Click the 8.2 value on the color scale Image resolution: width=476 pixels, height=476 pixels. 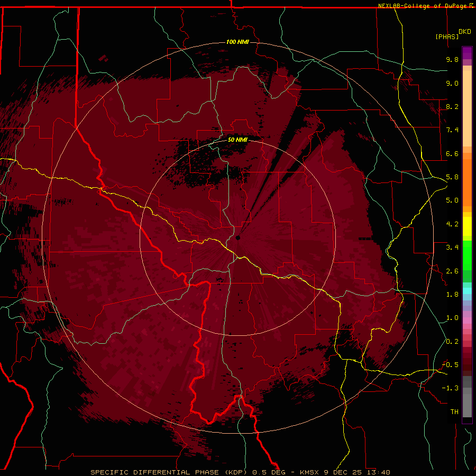click(x=452, y=106)
